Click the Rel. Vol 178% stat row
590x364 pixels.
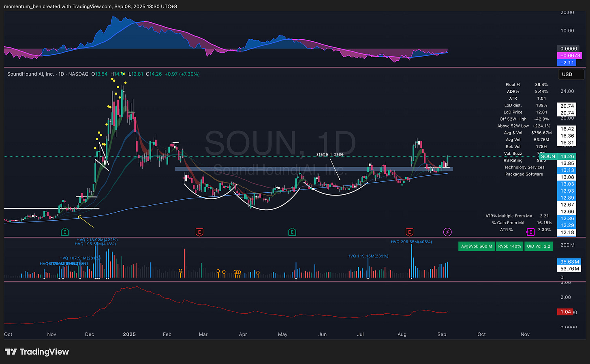[x=527, y=147]
